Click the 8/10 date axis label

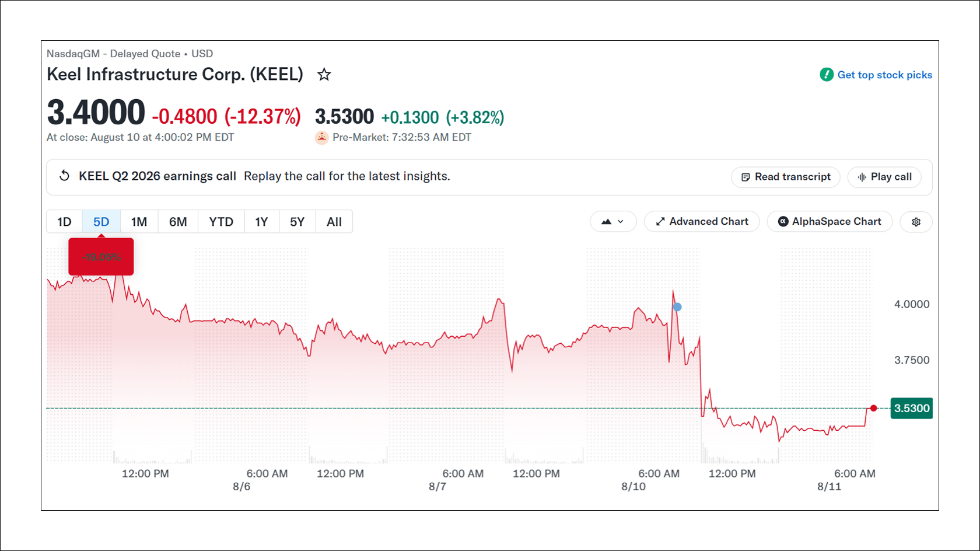pyautogui.click(x=633, y=487)
